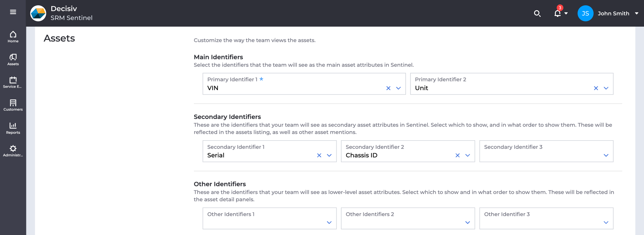Screen dimensions: 644x235
Task: Open the Administration settings icon
Action: point(13,150)
